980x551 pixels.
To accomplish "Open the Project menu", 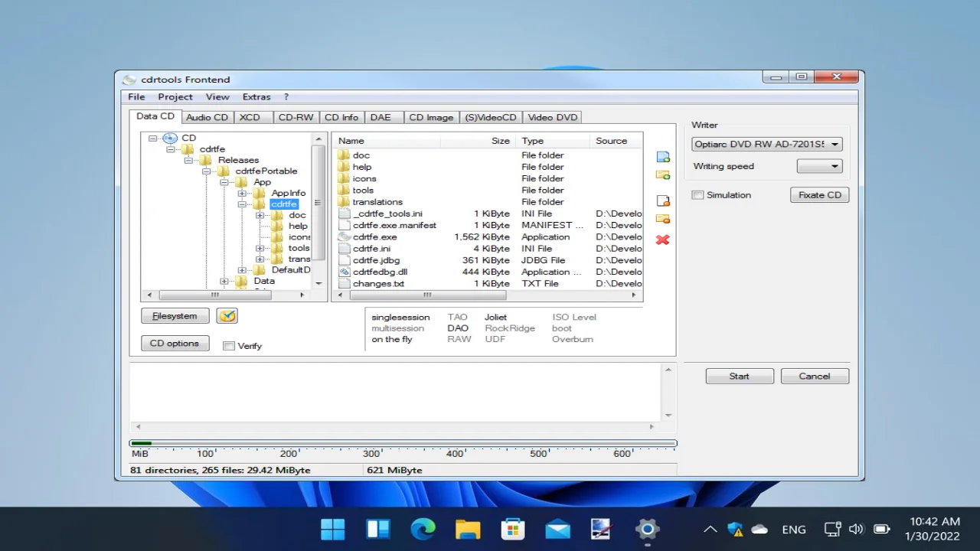I will pos(175,97).
